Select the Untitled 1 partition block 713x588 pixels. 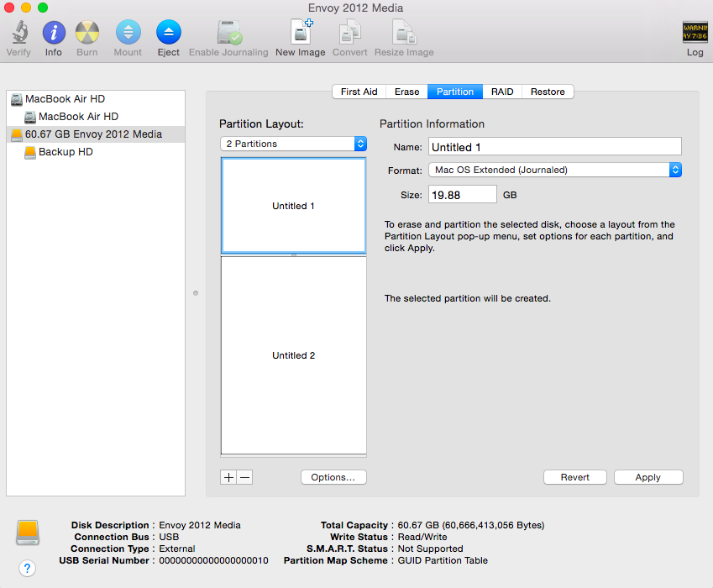[293, 206]
